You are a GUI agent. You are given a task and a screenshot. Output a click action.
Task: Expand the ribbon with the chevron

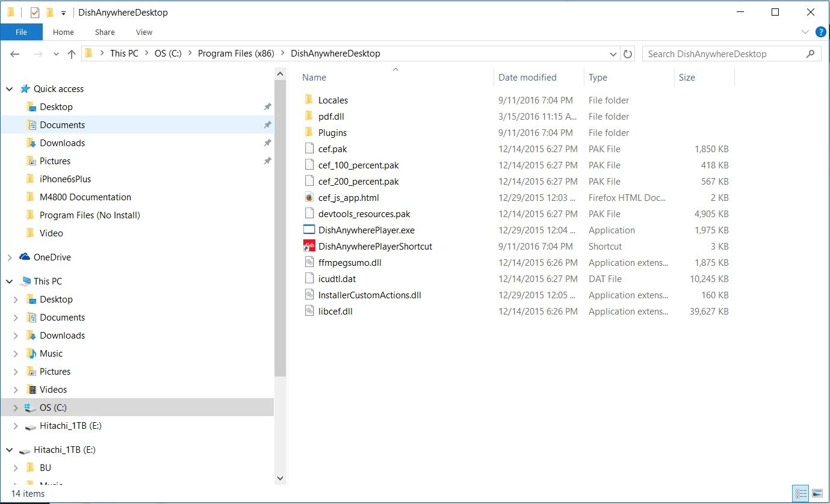pyautogui.click(x=805, y=32)
